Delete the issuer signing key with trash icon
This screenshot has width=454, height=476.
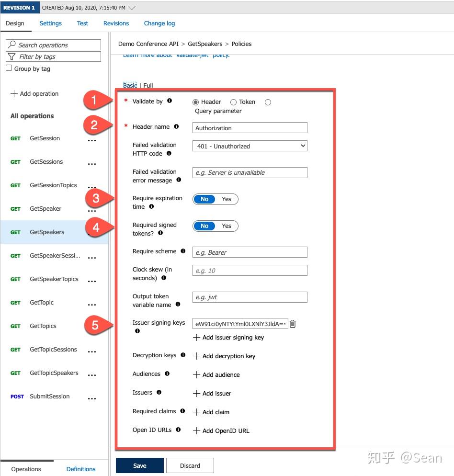(293, 324)
